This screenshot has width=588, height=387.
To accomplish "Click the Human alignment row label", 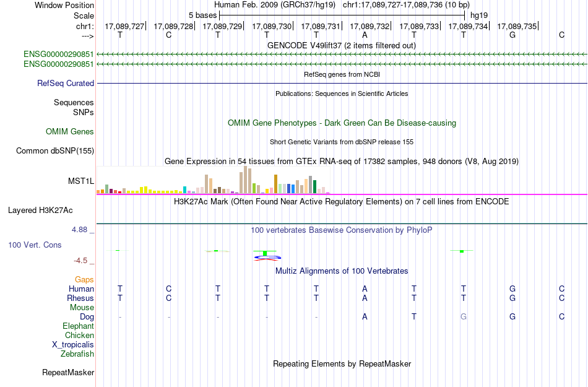I will coord(81,289).
